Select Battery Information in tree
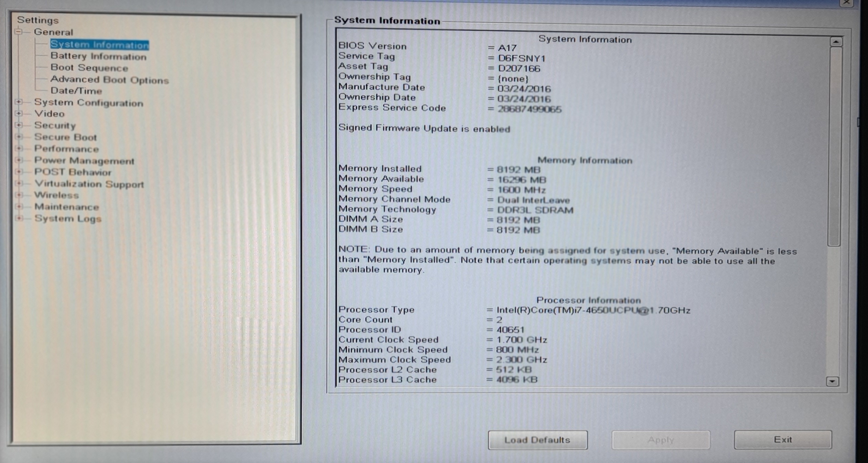 [x=98, y=56]
